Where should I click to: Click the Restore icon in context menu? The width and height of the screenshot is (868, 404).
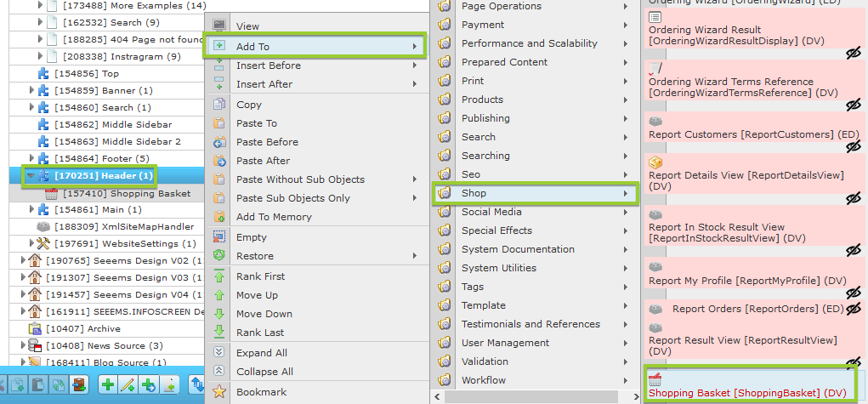point(219,256)
